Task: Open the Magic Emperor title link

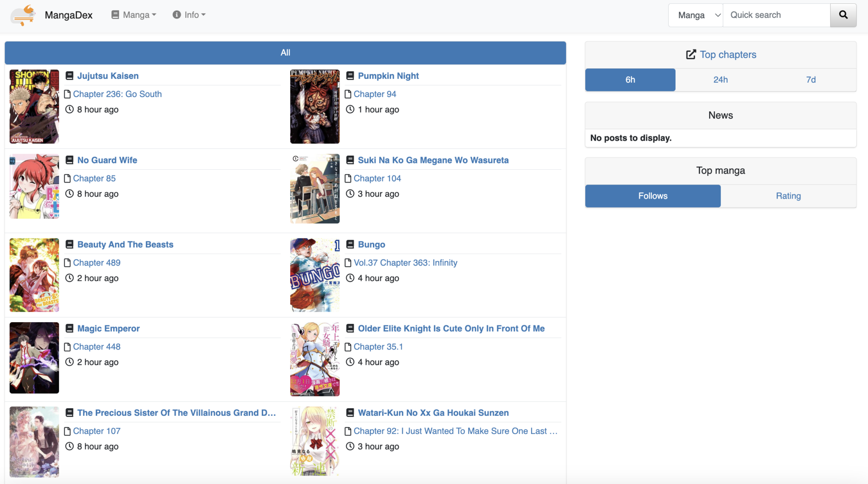Action: (108, 328)
